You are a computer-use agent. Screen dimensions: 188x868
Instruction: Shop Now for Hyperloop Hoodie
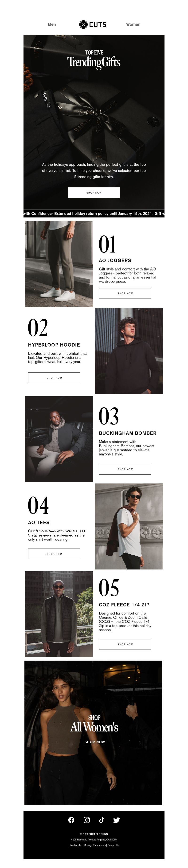pos(54,378)
